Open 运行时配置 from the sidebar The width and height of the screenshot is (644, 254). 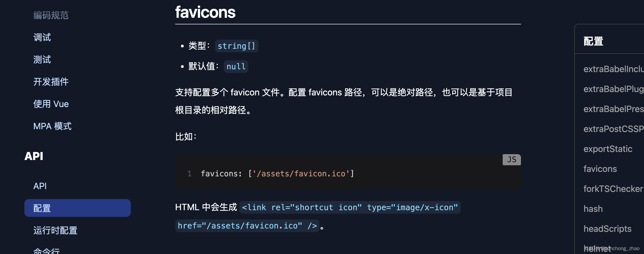[55, 230]
